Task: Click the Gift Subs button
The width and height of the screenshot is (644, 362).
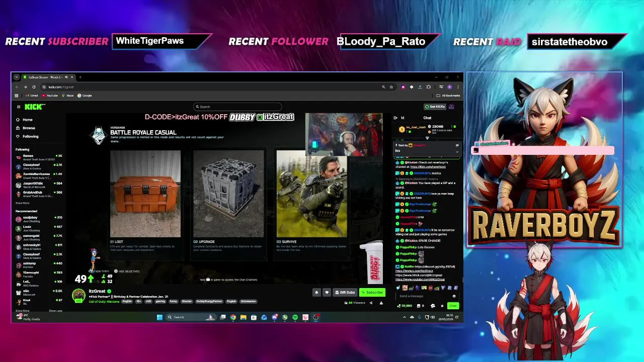Action: tap(345, 292)
